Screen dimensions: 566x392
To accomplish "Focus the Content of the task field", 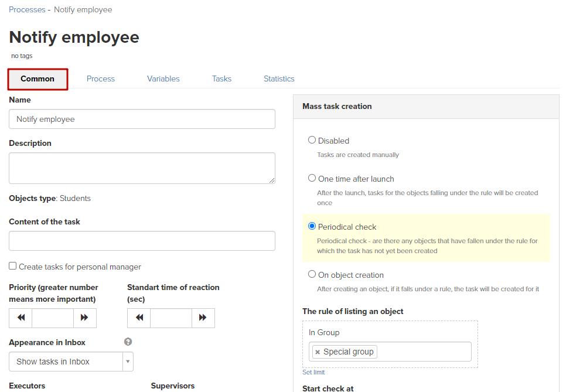I will [142, 241].
